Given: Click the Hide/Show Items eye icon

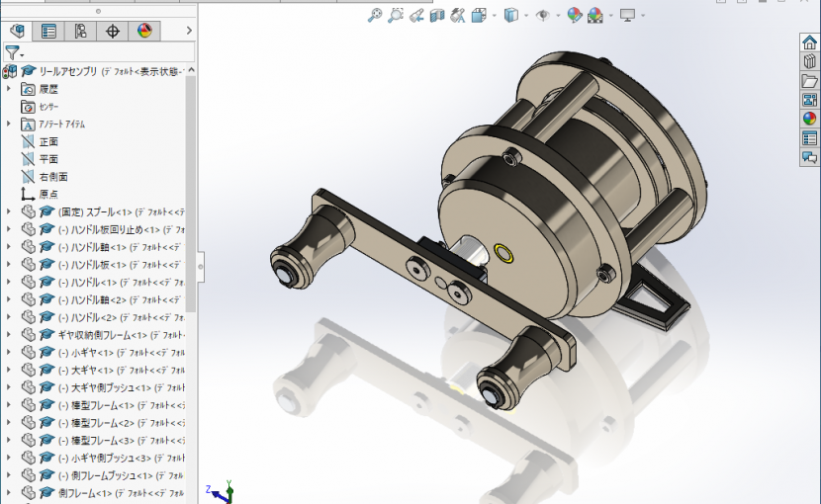Looking at the screenshot, I should [x=541, y=15].
